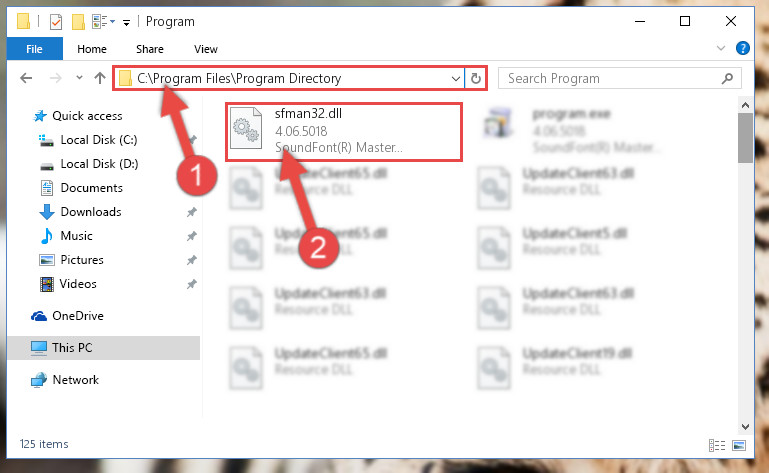Viewport: 769px width, 473px height.
Task: Click the New folder quick access icon
Action: tap(77, 22)
